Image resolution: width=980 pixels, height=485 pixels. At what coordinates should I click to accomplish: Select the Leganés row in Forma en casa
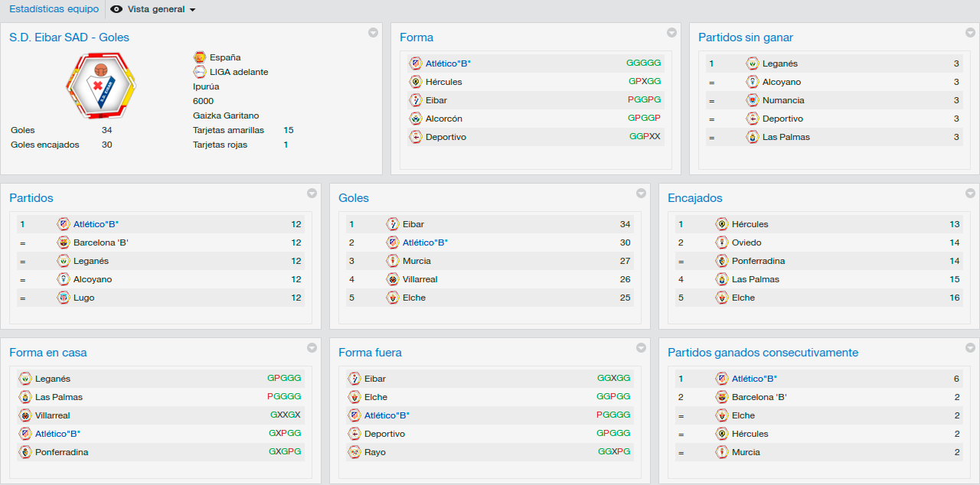161,379
